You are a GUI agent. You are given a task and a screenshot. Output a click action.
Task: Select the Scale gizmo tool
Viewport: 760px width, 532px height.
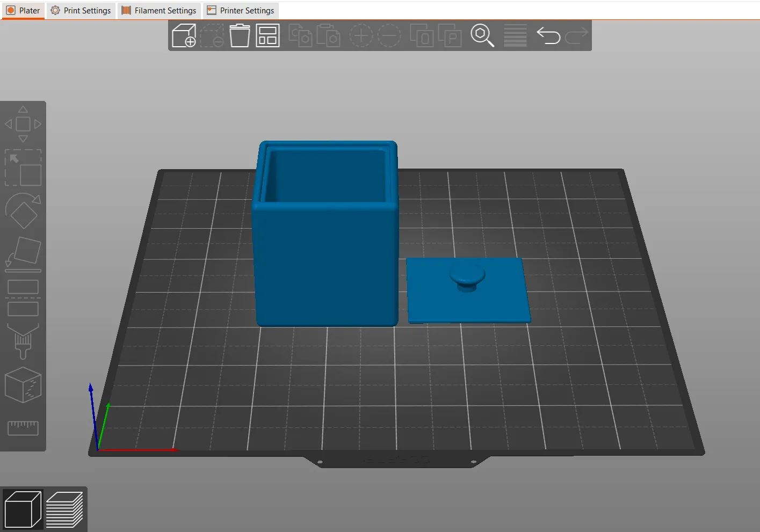pyautogui.click(x=23, y=168)
